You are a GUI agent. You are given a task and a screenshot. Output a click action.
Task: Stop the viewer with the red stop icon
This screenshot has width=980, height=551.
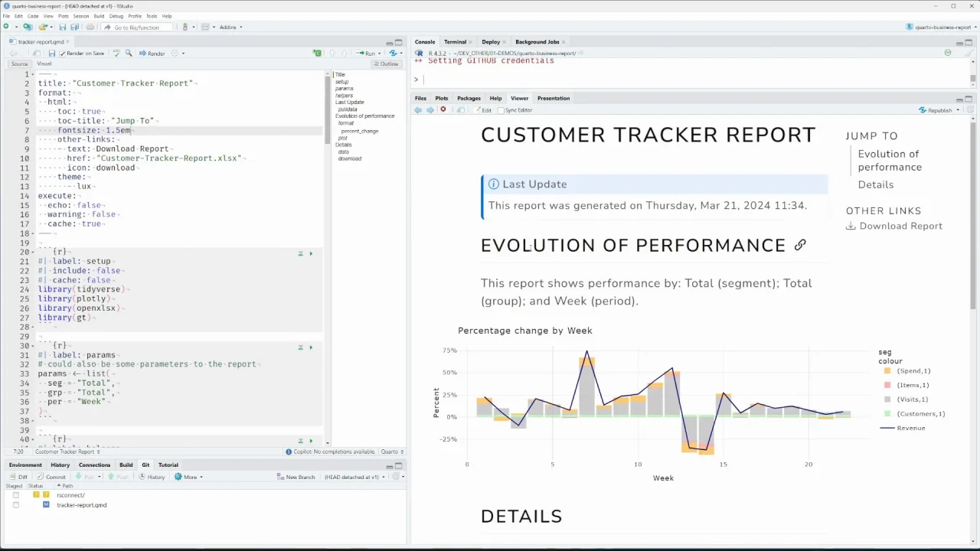(443, 110)
